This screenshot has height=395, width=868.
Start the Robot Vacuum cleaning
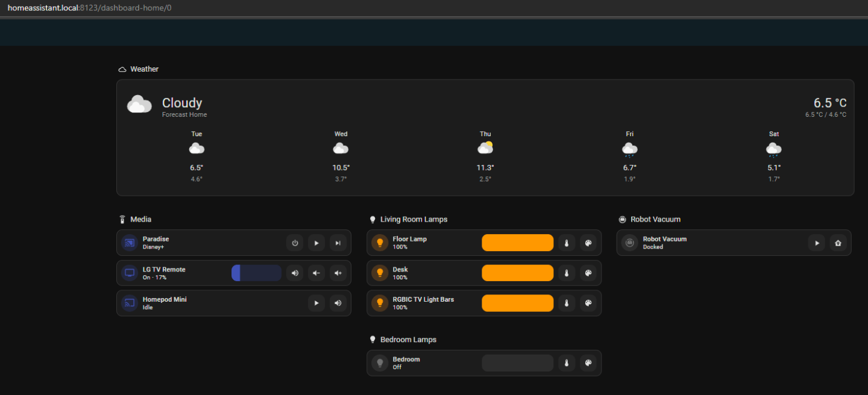[x=817, y=243]
